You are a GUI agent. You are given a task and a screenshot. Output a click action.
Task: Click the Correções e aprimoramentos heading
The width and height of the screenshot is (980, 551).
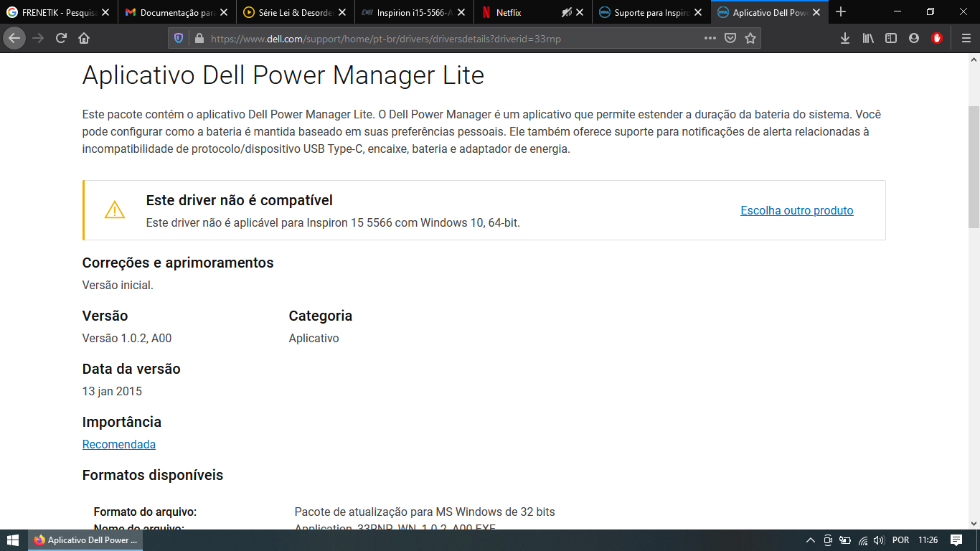178,263
